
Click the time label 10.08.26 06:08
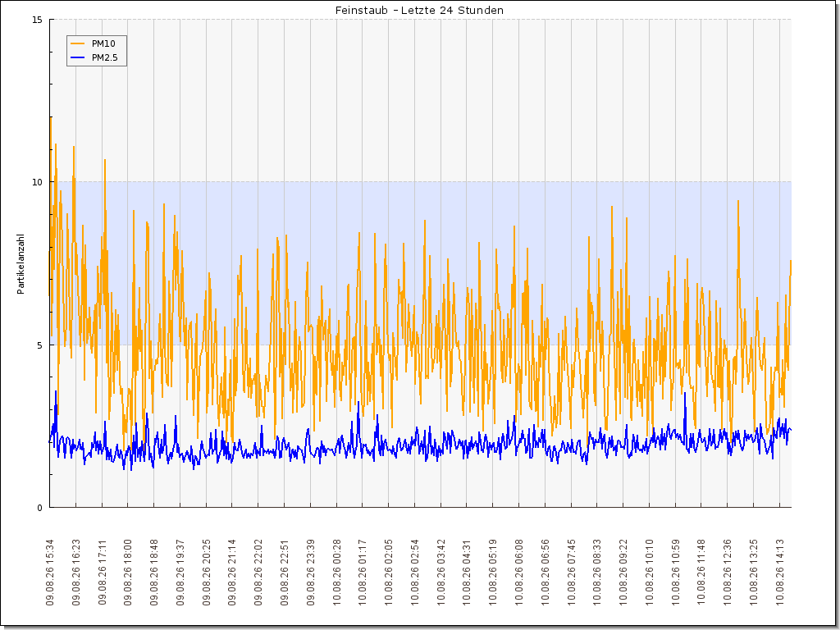[519, 572]
